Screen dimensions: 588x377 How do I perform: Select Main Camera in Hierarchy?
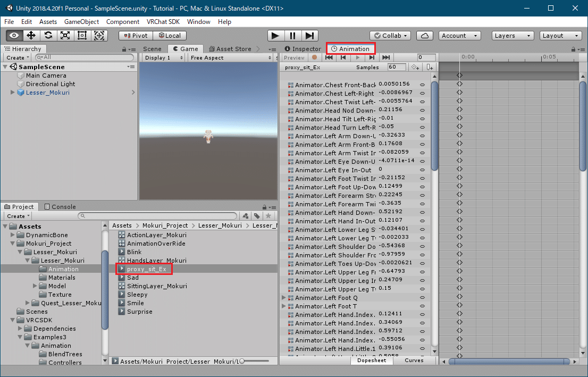(46, 76)
